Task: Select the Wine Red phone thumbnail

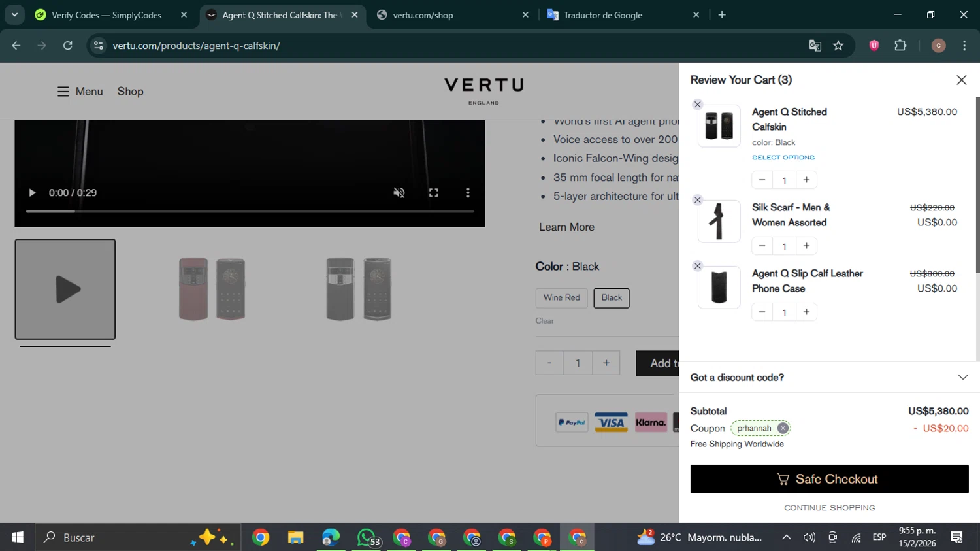Action: (x=212, y=289)
